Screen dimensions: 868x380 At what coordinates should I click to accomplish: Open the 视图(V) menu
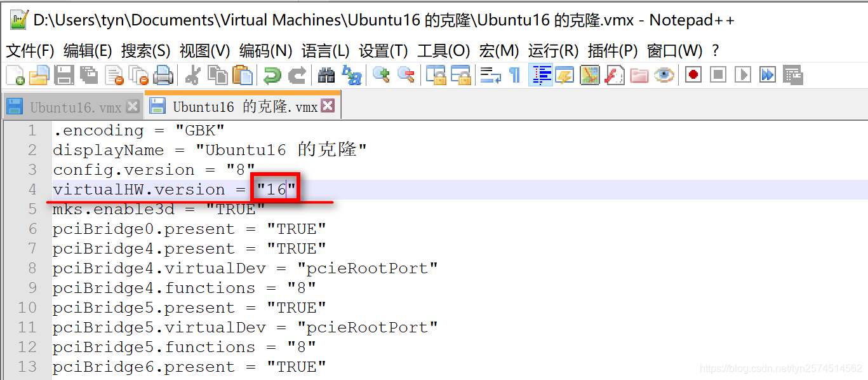pos(204,51)
